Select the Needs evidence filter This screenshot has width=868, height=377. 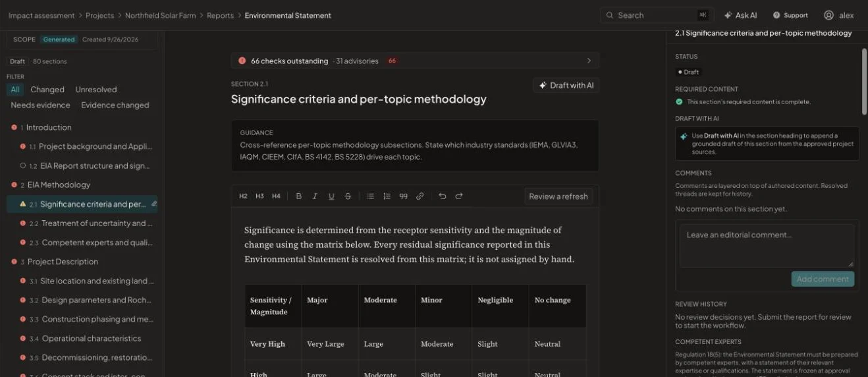click(40, 105)
